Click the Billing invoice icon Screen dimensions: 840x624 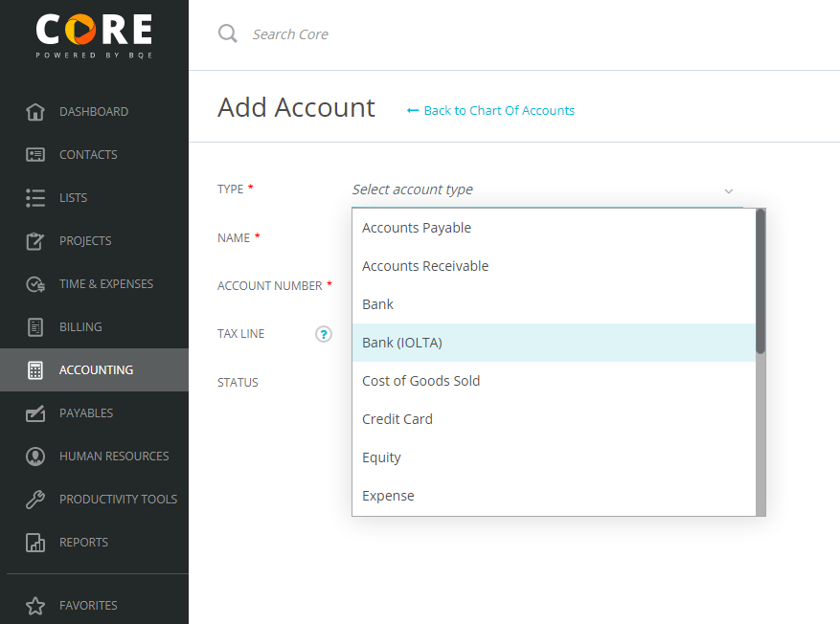[35, 327]
